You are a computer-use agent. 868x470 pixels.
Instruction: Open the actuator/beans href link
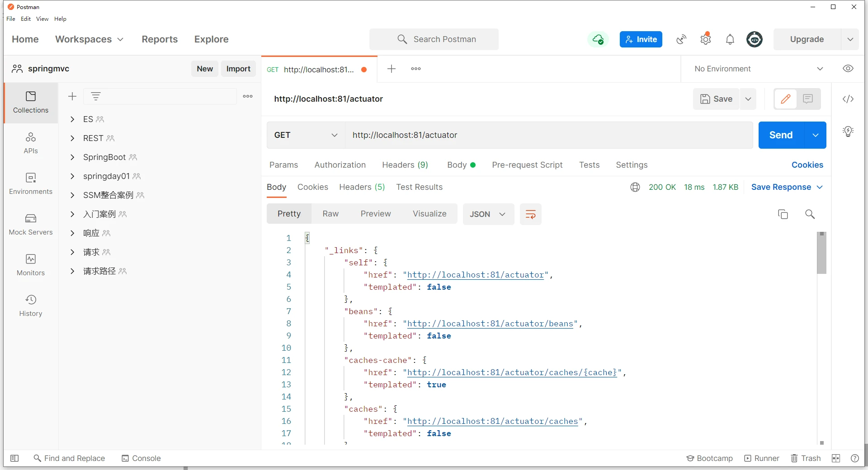pyautogui.click(x=490, y=324)
